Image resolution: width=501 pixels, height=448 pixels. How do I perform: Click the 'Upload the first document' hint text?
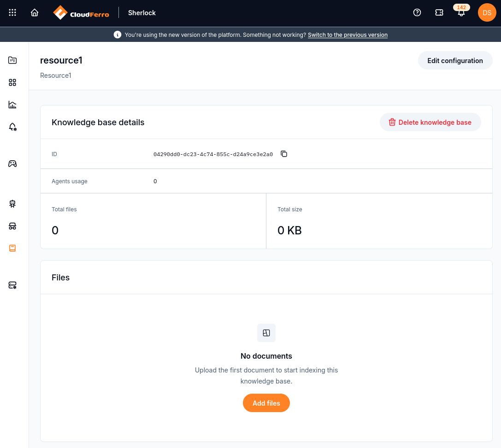(x=266, y=376)
